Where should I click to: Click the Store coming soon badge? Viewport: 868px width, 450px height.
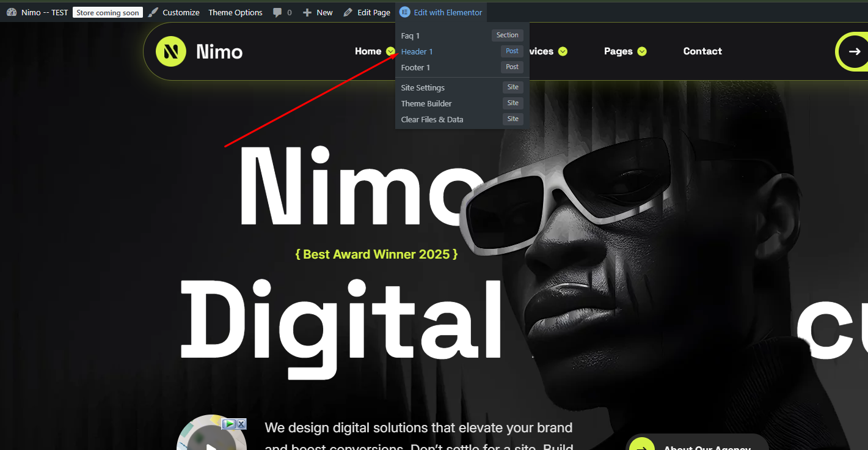click(108, 12)
